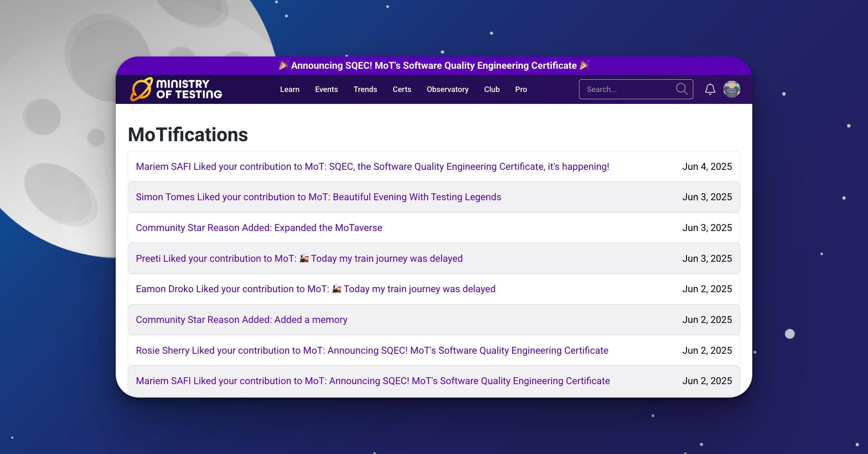
Task: Click the Announcing SQEC banner link
Action: [434, 66]
